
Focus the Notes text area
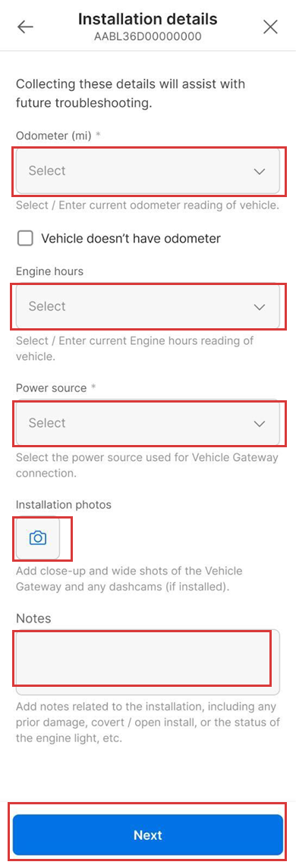(148, 662)
